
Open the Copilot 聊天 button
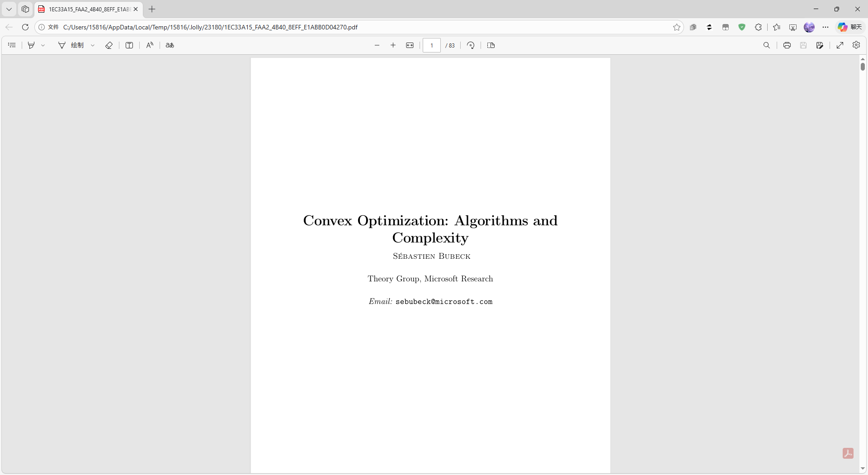click(x=850, y=27)
